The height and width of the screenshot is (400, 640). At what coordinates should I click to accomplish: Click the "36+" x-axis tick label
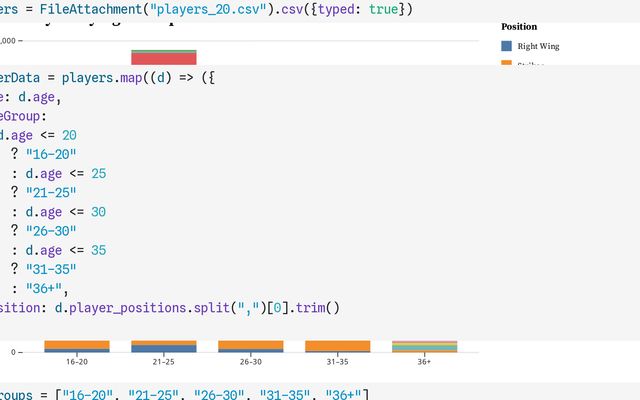coord(424,362)
